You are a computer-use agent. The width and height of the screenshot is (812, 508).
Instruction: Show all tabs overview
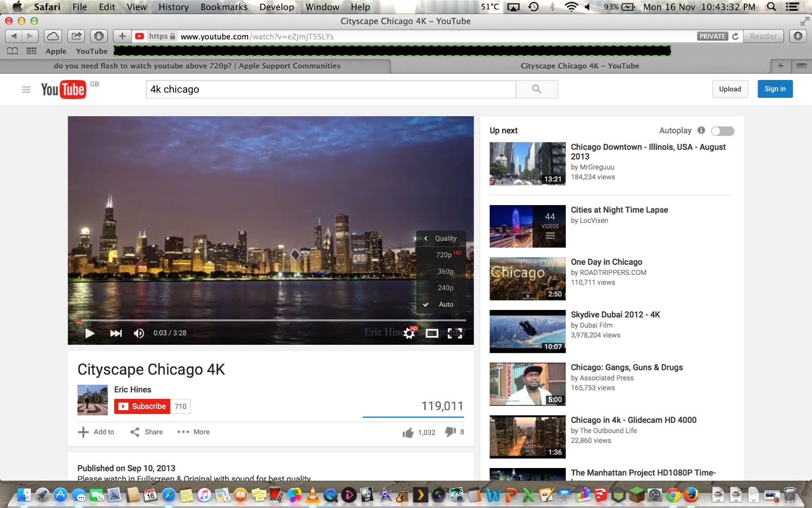point(801,66)
